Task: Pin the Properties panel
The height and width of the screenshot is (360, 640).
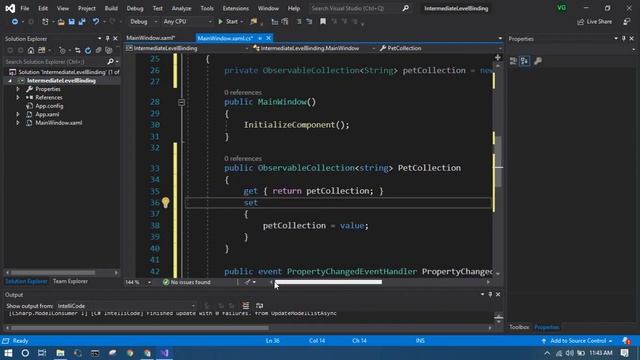Action: pyautogui.click(x=624, y=38)
